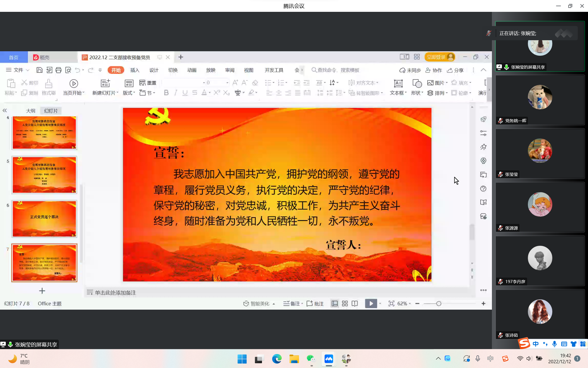The height and width of the screenshot is (368, 588).
Task: Open the 62% zoom level dropdown
Action: tap(410, 304)
